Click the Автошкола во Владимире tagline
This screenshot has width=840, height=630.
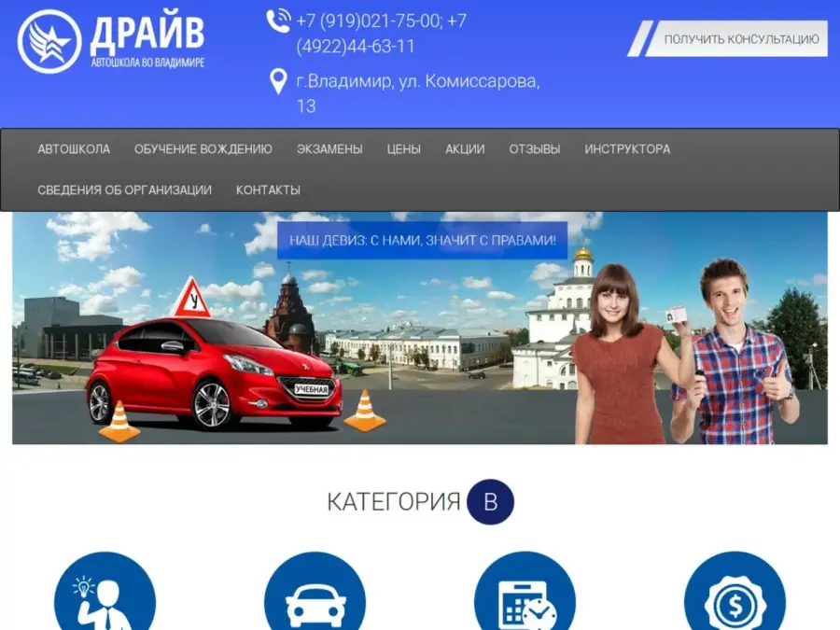147,63
